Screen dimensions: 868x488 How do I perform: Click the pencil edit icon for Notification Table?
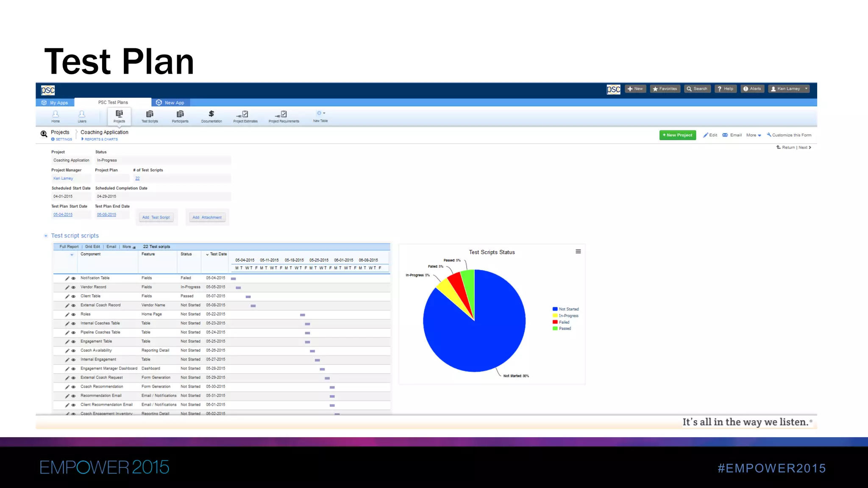(x=67, y=278)
